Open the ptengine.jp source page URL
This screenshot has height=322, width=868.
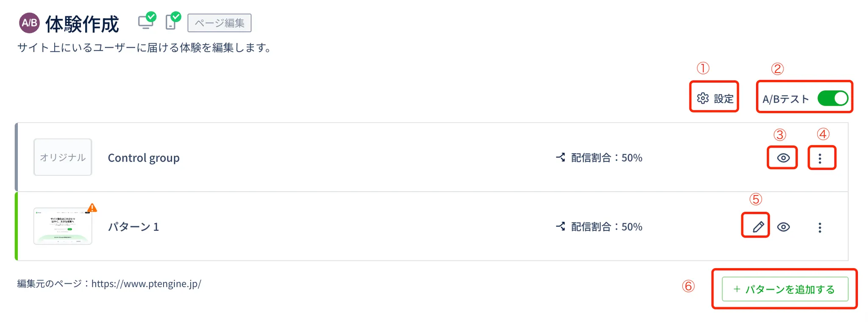(146, 284)
